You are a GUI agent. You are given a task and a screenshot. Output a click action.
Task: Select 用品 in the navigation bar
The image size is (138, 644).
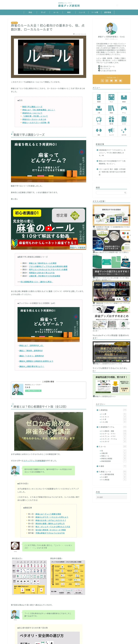tap(30, 12)
